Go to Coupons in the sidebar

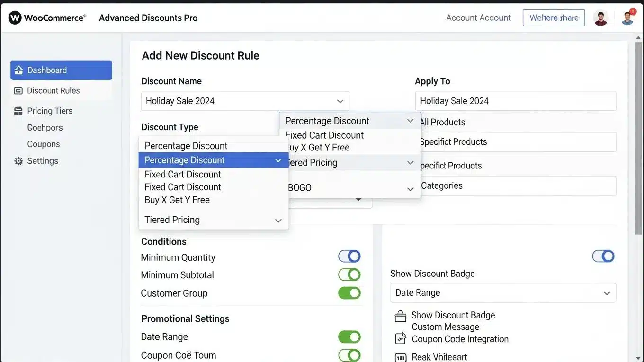coord(44,144)
